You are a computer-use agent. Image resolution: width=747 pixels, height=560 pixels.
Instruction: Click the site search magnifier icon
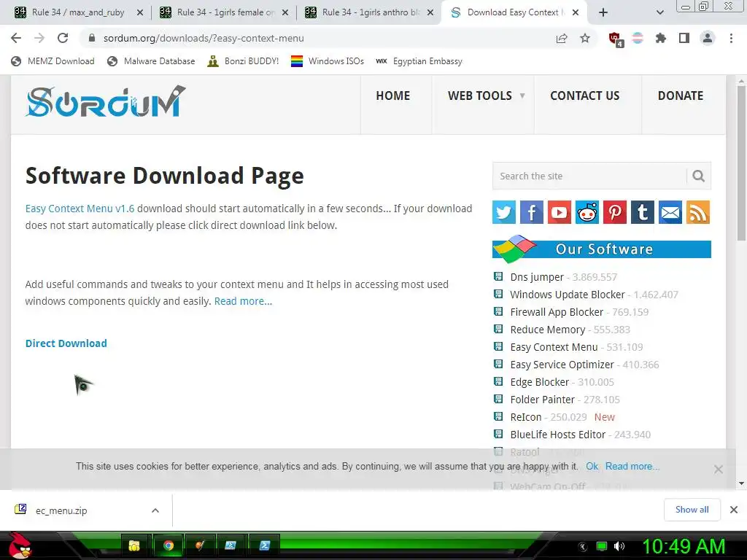(x=698, y=176)
